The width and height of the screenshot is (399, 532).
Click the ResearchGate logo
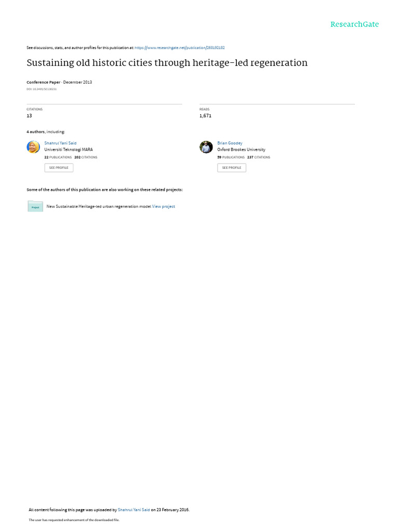click(x=354, y=24)
